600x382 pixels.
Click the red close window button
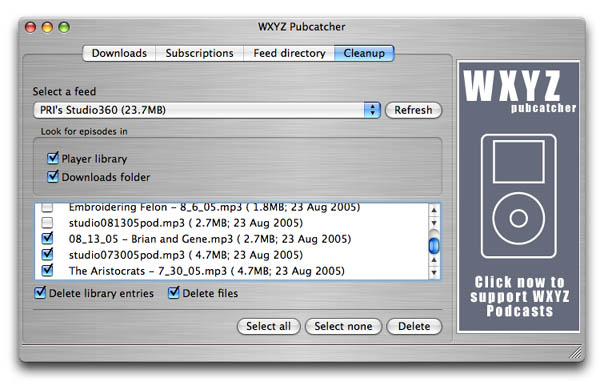click(31, 27)
